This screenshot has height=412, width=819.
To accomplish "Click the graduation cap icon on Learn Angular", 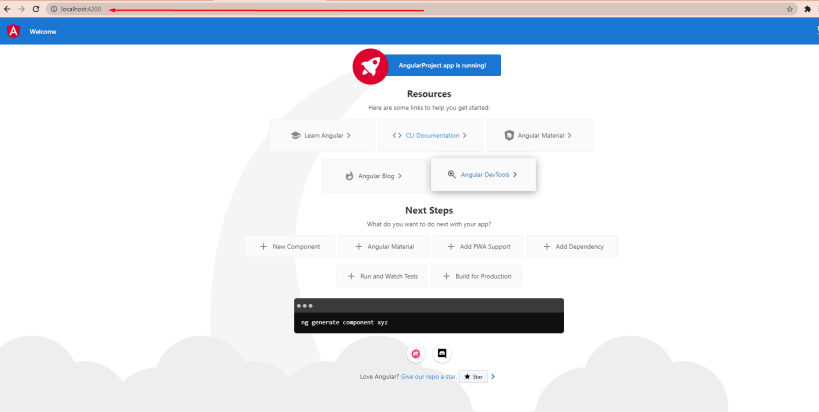I will click(296, 135).
